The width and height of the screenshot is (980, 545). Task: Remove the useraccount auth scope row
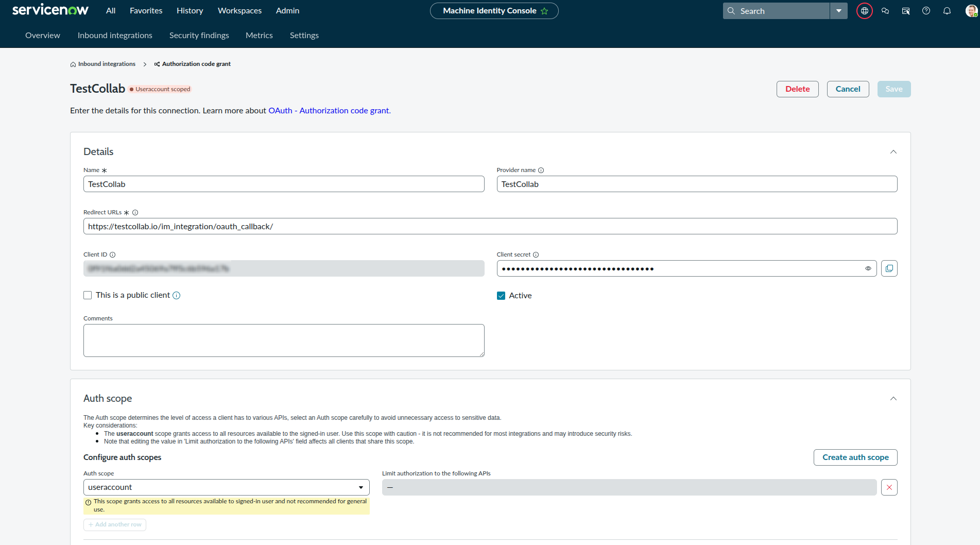(x=889, y=487)
